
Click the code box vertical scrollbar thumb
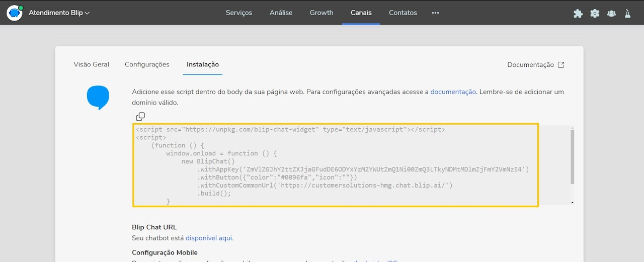573,157
